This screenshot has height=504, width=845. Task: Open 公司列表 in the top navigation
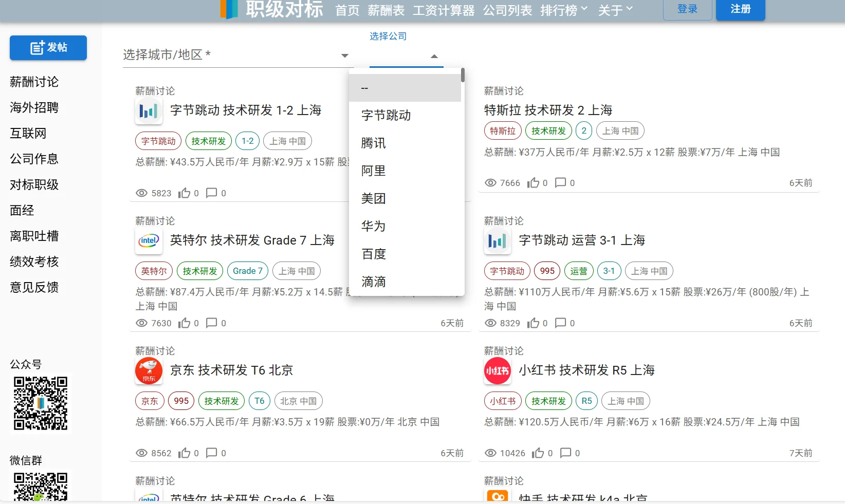coord(507,10)
